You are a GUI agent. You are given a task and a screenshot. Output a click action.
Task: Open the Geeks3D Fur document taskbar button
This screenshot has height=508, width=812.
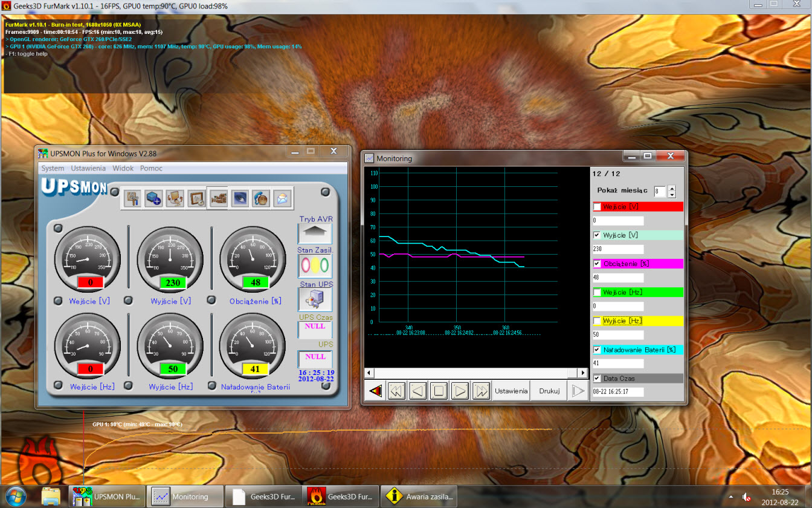click(263, 497)
